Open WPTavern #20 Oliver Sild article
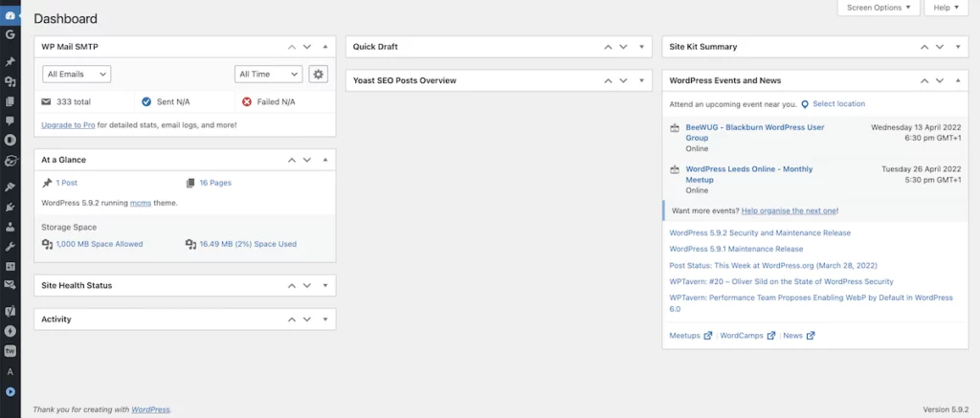Screen dimensions: 980x418 (x=781, y=282)
